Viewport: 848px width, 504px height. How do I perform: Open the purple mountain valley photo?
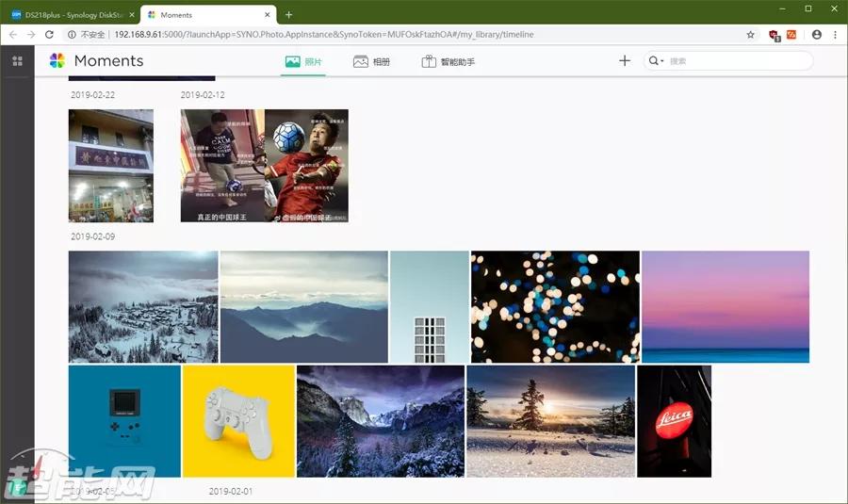pos(381,421)
